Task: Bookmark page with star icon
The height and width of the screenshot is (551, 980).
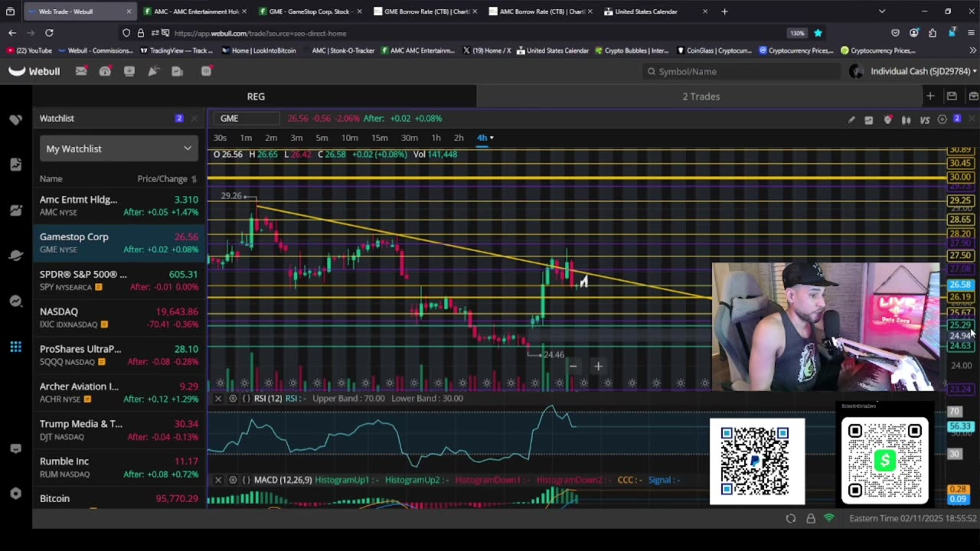Action: click(x=818, y=33)
